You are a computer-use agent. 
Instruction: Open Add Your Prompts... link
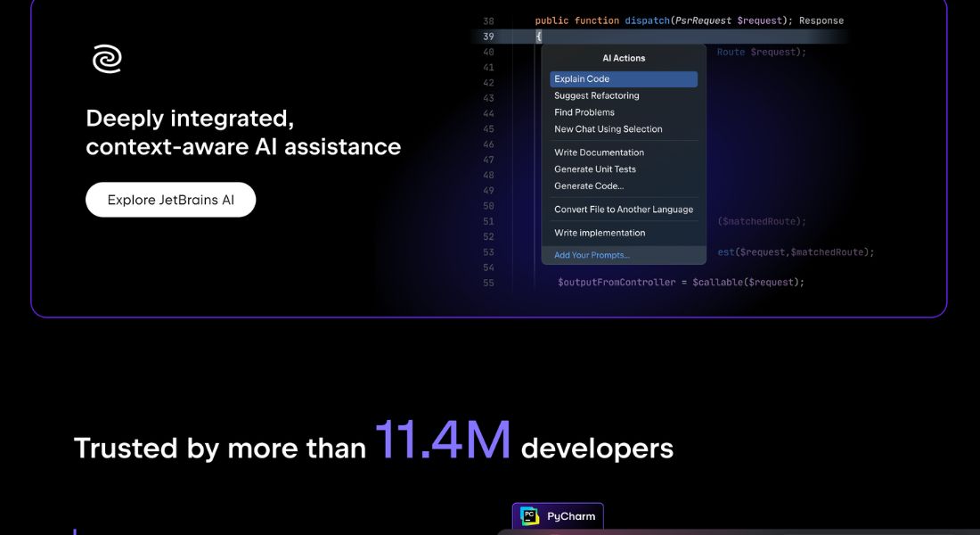tap(592, 255)
